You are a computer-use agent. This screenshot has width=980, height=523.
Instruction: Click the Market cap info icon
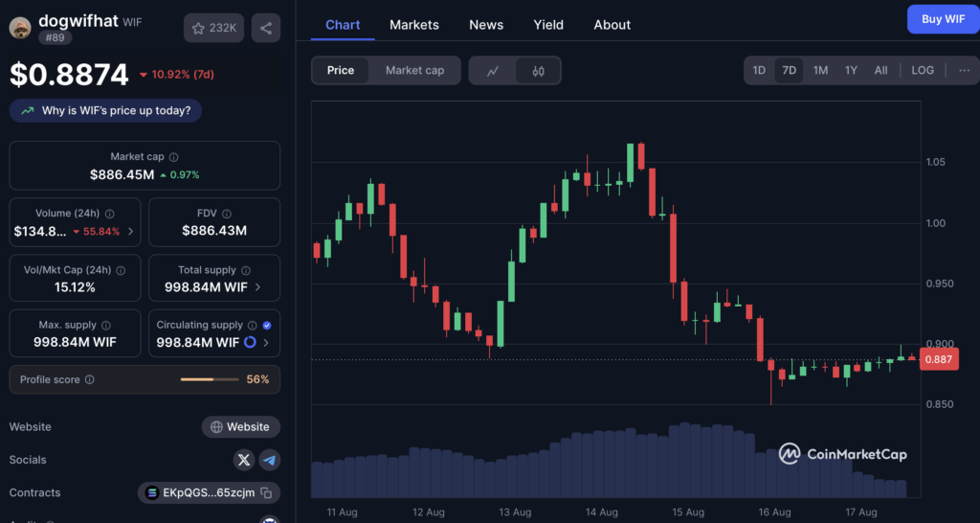[x=174, y=157]
